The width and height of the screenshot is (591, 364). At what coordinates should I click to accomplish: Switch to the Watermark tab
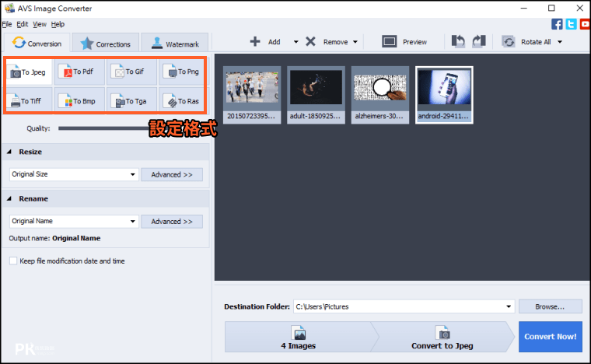coord(175,44)
